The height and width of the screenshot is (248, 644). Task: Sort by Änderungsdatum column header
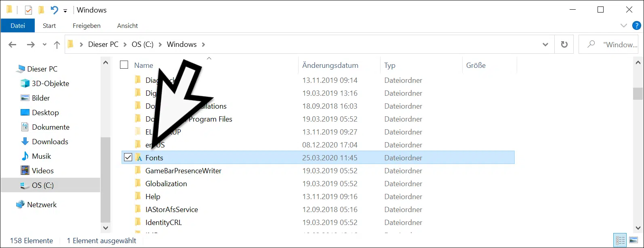[330, 65]
